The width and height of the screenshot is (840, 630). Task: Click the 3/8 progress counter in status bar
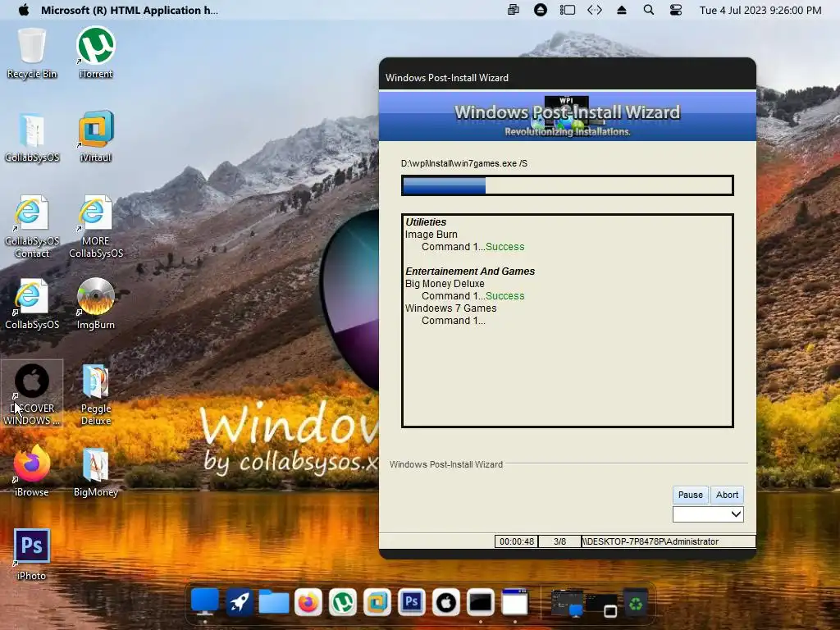[x=559, y=541]
